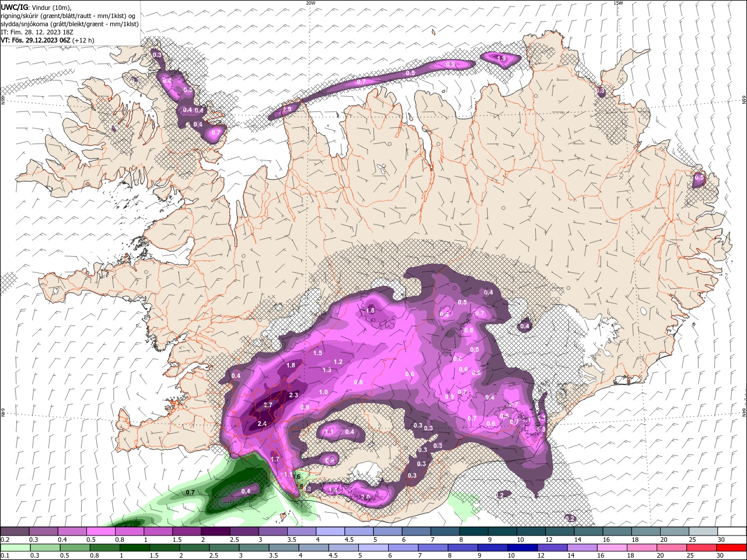Pick the rain-row swatch between 2.5 and 3
This screenshot has width=747, height=560.
pos(224,548)
